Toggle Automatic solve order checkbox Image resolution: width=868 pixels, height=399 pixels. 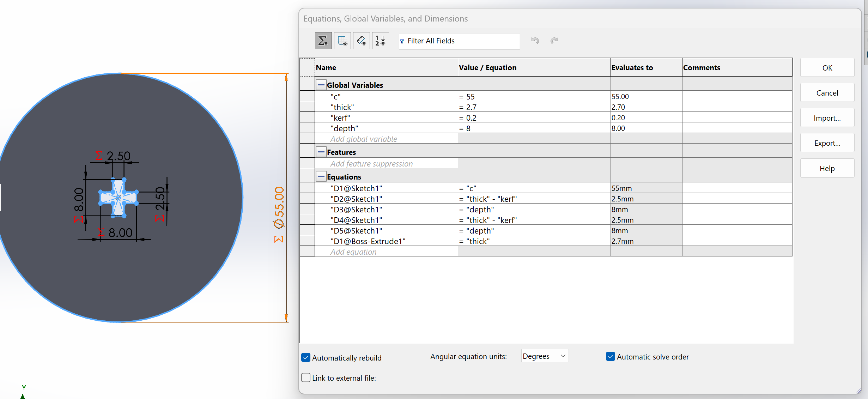(610, 356)
